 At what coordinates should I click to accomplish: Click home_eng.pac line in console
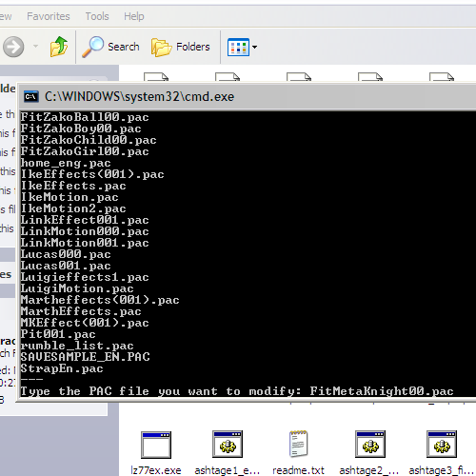pyautogui.click(x=66, y=163)
